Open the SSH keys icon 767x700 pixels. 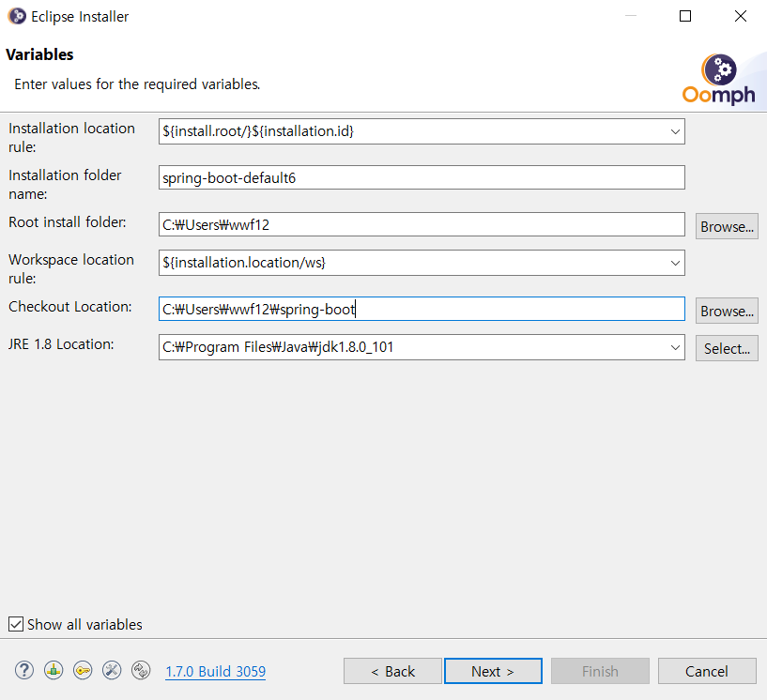(x=83, y=670)
